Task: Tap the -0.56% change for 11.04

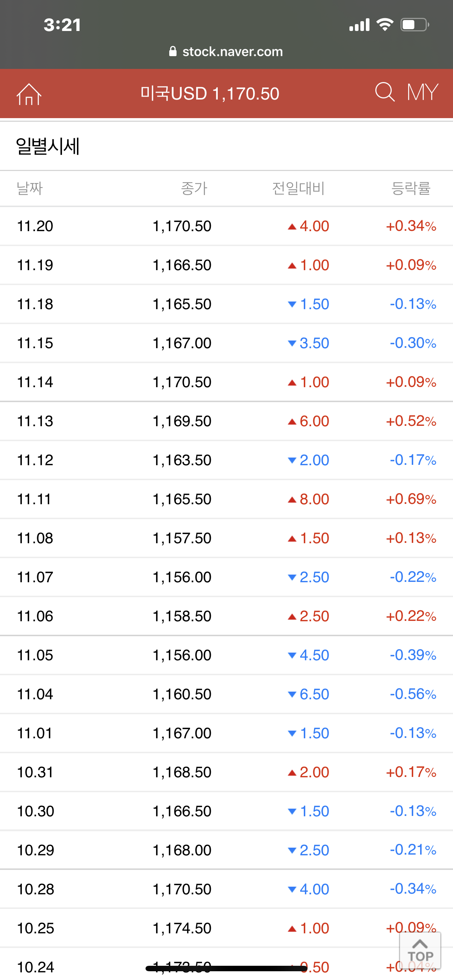Action: 413,694
